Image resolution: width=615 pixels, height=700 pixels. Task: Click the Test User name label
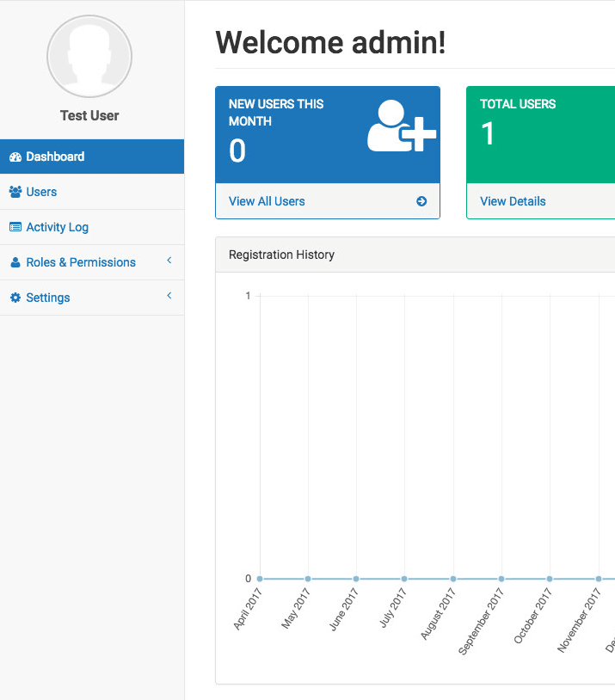(89, 115)
